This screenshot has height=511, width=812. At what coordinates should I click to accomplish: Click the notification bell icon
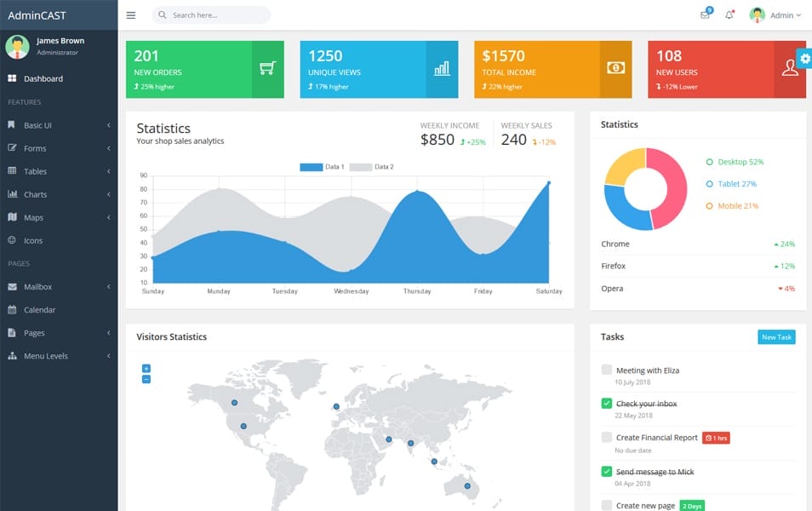730,15
